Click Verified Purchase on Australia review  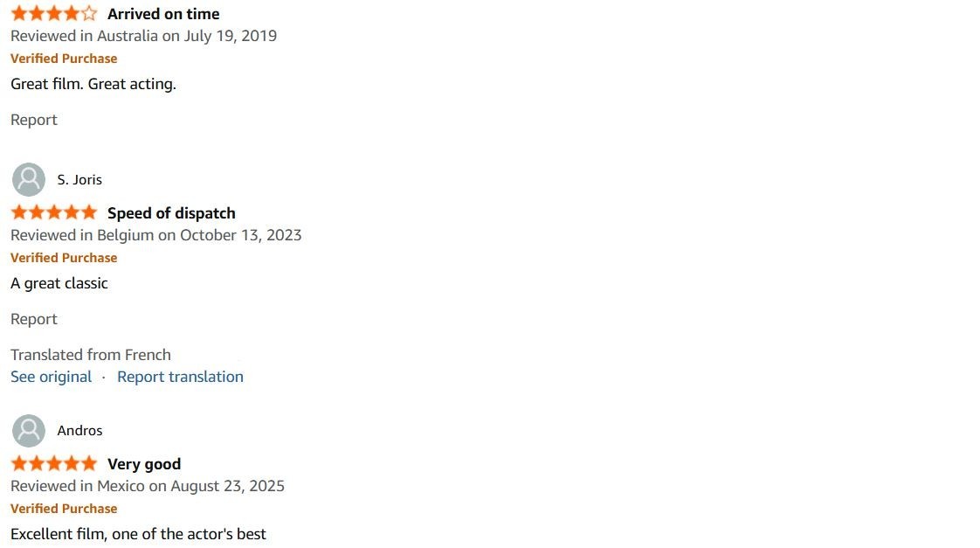[x=64, y=59]
